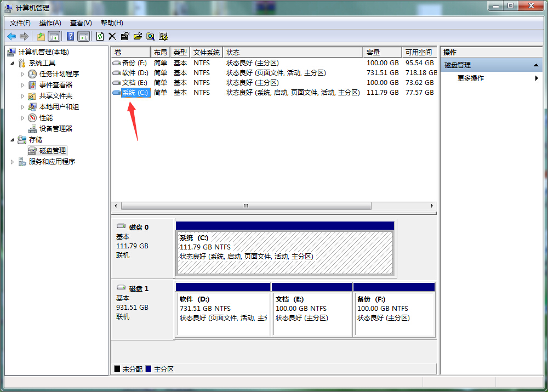The width and height of the screenshot is (548, 392).
Task: Select 设备管理器 in the tree
Action: click(55, 129)
